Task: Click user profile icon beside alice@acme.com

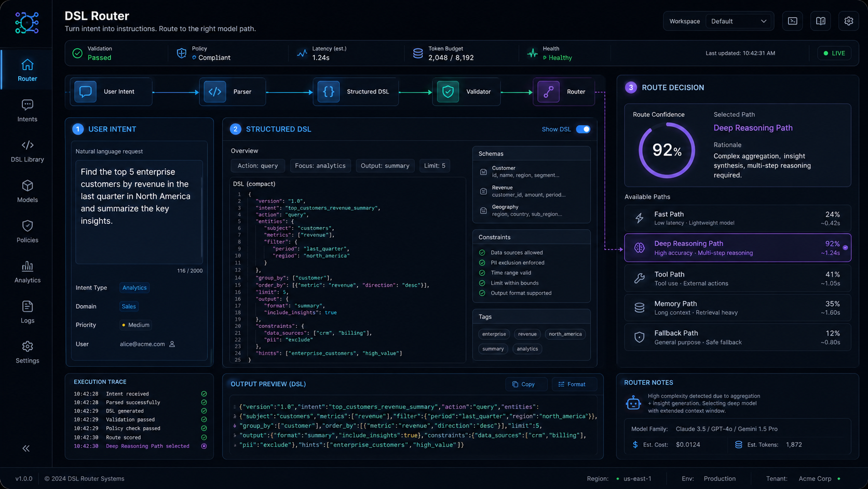Action: (172, 344)
